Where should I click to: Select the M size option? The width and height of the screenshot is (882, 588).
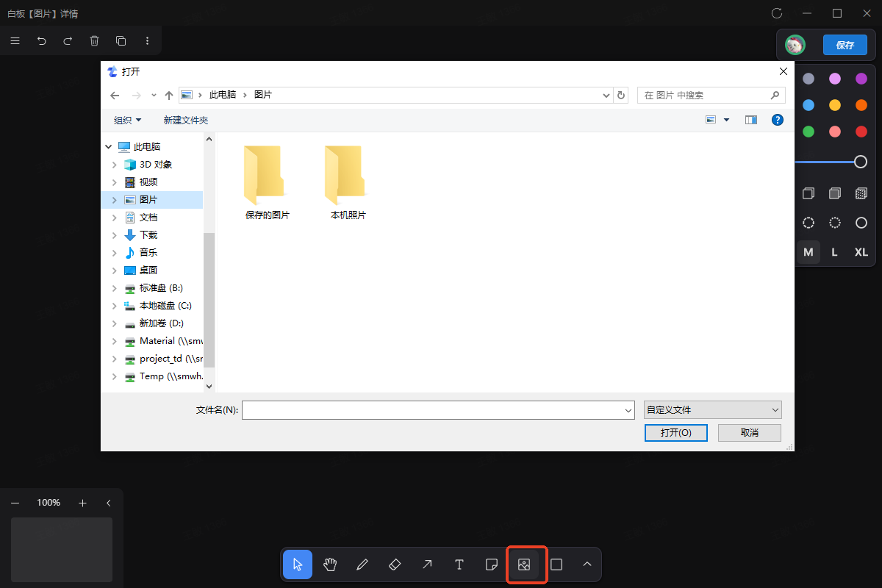[808, 252]
